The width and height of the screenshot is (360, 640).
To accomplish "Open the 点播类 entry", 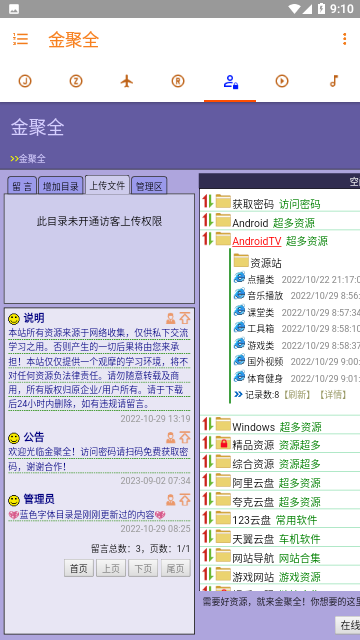I will (x=260, y=280).
